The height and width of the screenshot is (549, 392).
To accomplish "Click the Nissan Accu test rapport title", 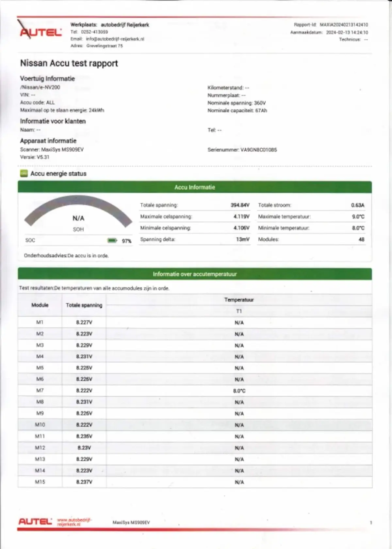I will click(69, 63).
